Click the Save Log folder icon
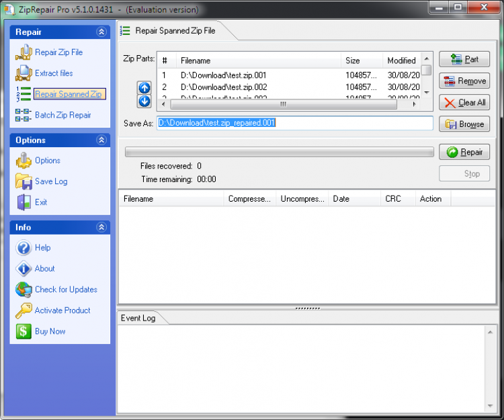The image size is (504, 420). click(24, 181)
